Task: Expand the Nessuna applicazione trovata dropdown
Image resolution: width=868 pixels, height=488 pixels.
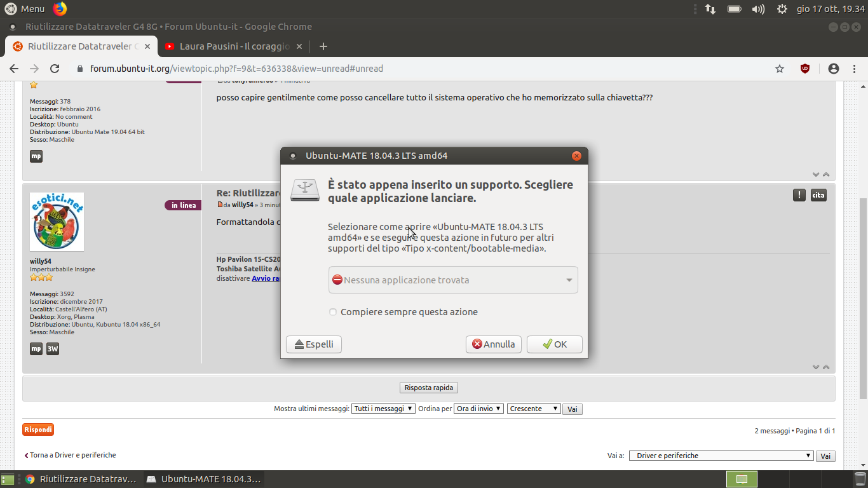Action: [x=453, y=280]
